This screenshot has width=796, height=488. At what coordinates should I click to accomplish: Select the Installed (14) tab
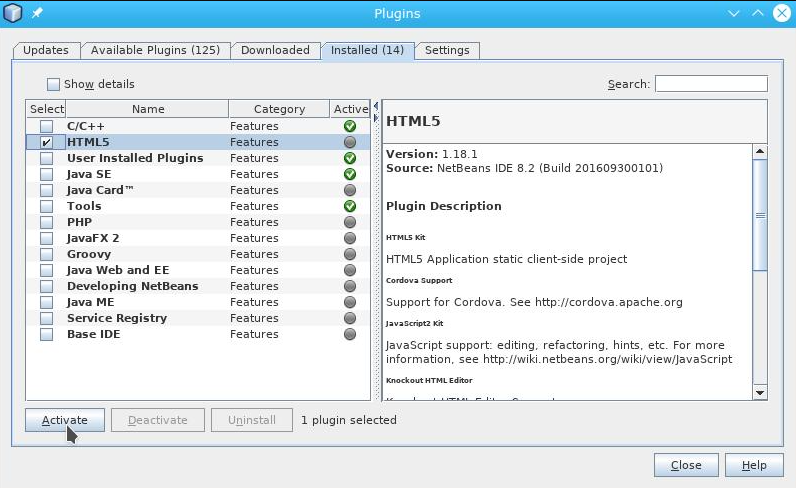[x=368, y=50]
